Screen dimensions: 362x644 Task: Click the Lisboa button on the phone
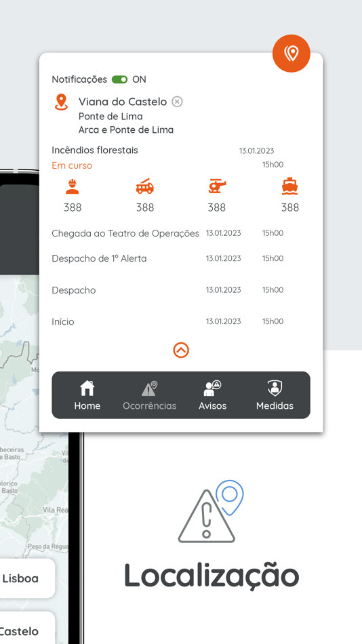click(x=24, y=578)
